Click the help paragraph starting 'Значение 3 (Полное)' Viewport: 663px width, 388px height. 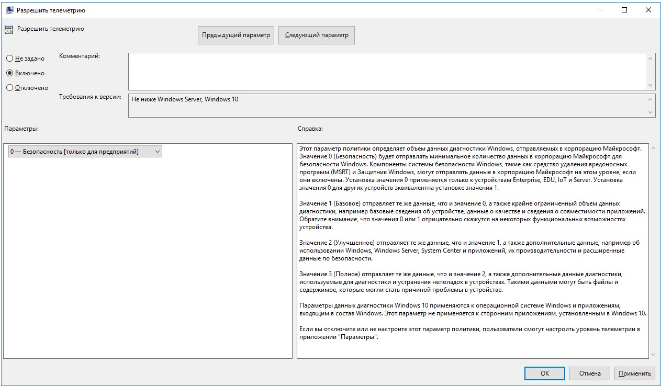(460, 282)
